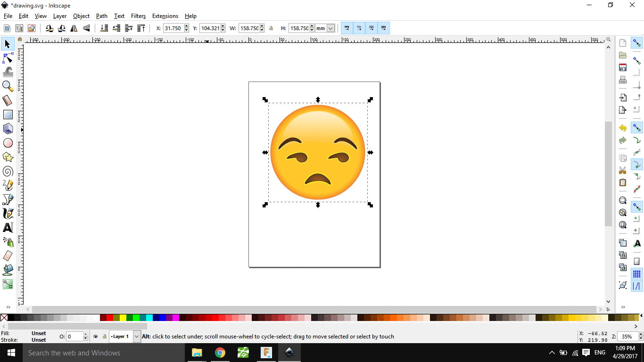The width and height of the screenshot is (644, 362).
Task: Toggle move gradients with object
Action: pos(371,28)
